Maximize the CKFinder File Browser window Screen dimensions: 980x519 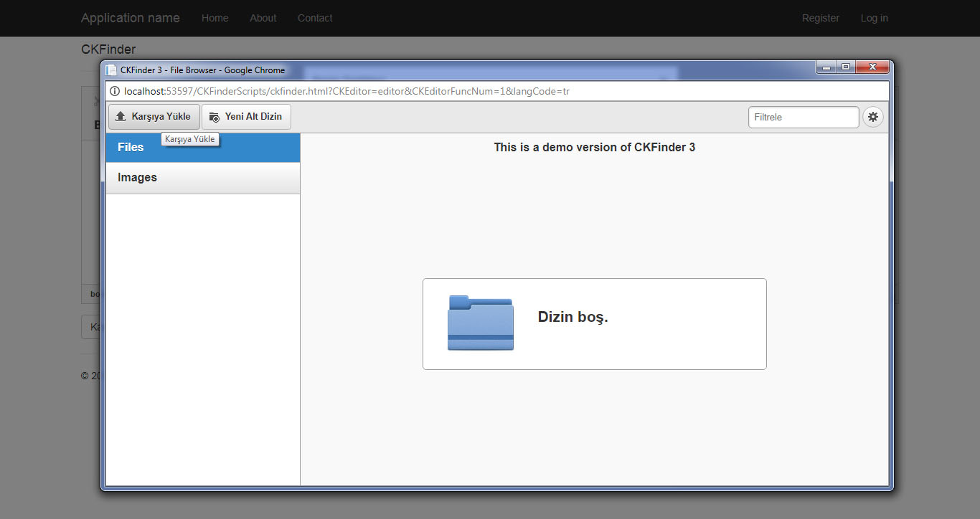[x=846, y=67]
